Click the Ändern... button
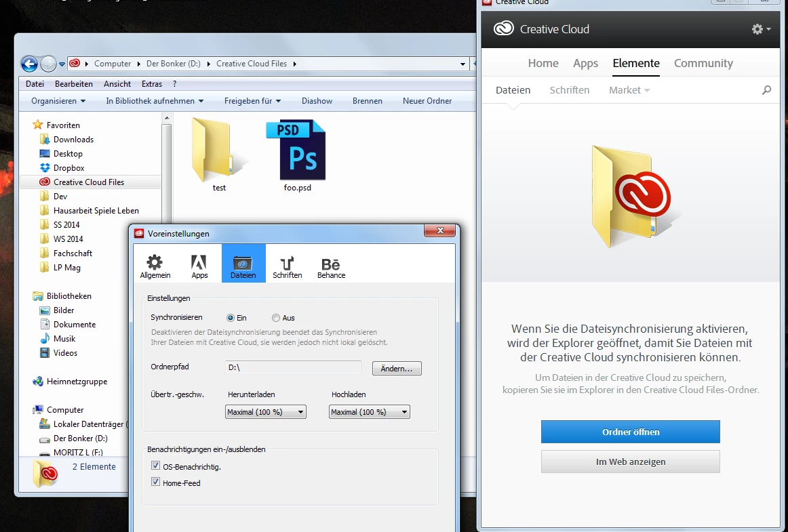This screenshot has width=788, height=532. [397, 368]
